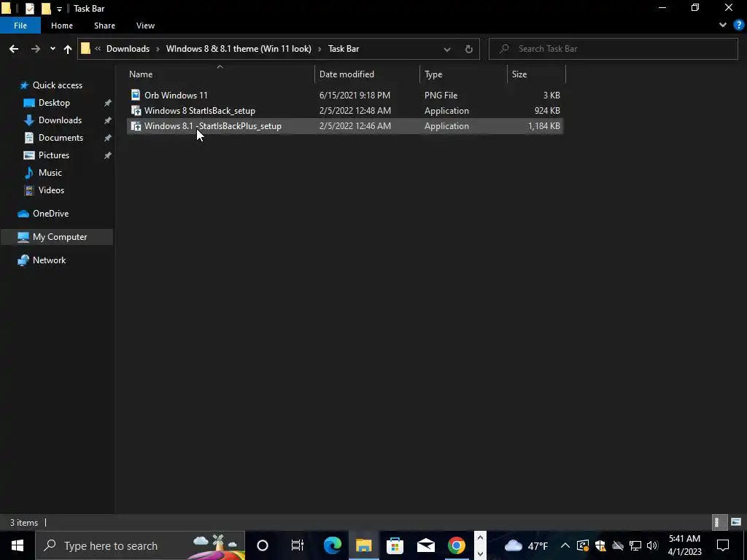Open OneDrive in navigation pane

tap(50, 214)
